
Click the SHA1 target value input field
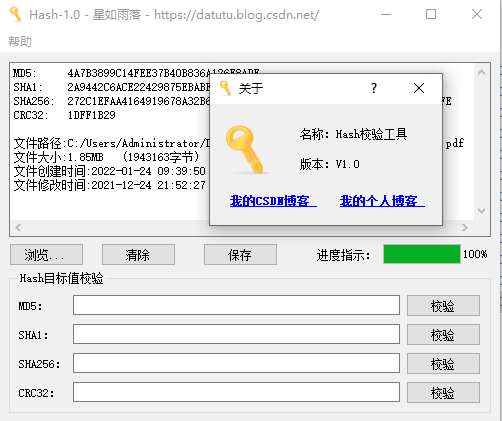point(236,334)
